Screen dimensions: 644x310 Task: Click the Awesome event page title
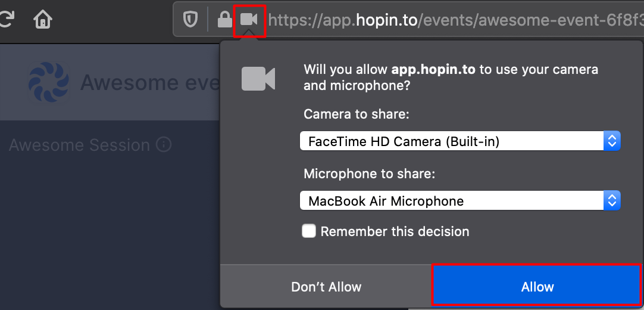point(151,82)
